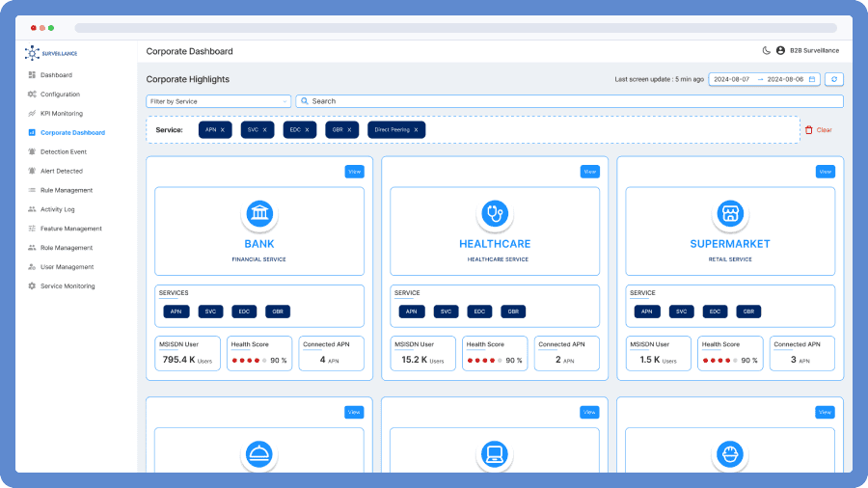Click the Activity Log people icon
This screenshot has height=488, width=868.
tap(32, 209)
